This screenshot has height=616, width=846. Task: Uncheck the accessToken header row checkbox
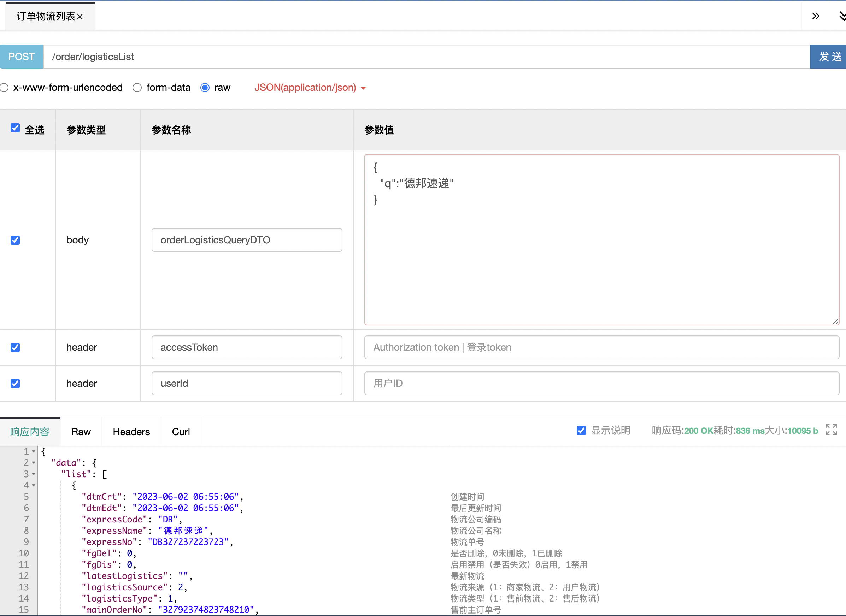coord(15,348)
